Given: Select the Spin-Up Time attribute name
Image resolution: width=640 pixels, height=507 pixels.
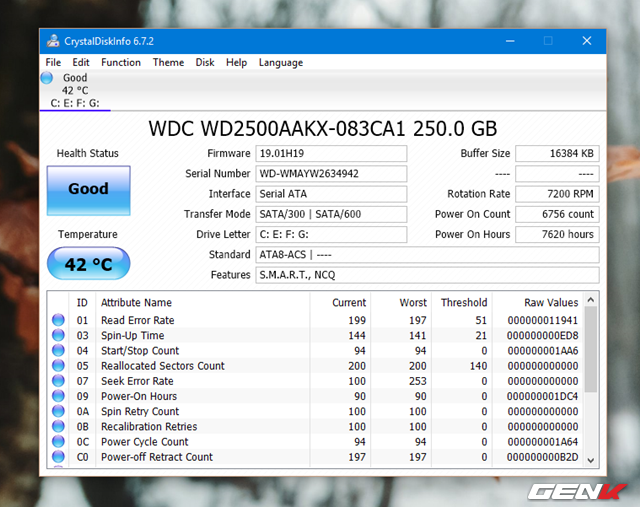Looking at the screenshot, I should pos(133,335).
